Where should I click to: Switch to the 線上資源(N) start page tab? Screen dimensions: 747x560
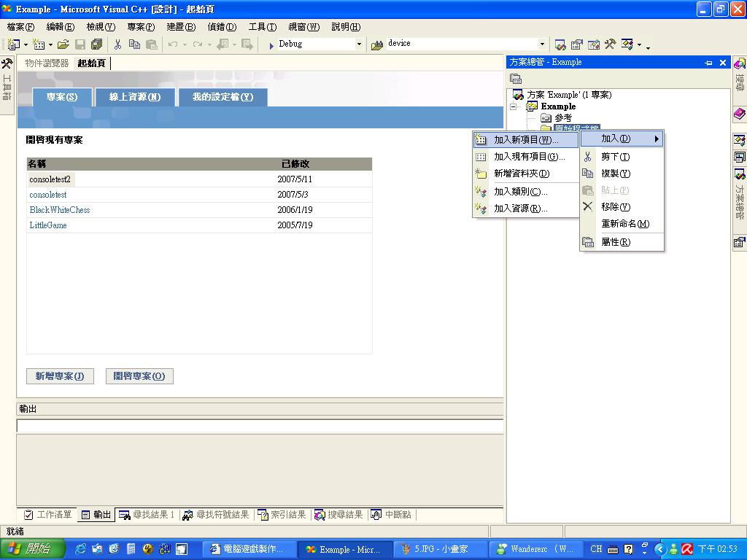pos(135,97)
